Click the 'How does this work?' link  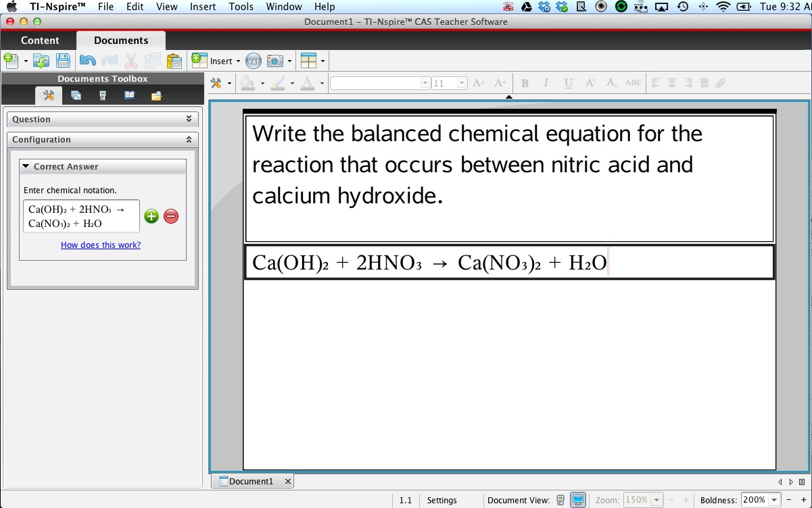[101, 245]
